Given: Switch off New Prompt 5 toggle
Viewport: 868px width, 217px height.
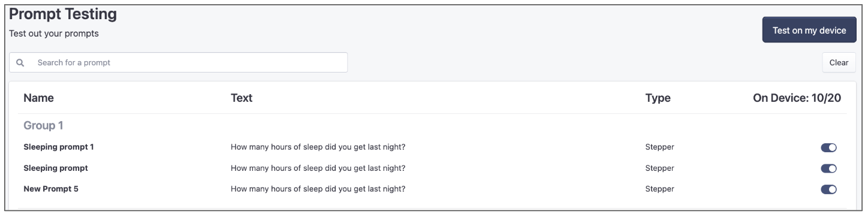Looking at the screenshot, I should (828, 189).
